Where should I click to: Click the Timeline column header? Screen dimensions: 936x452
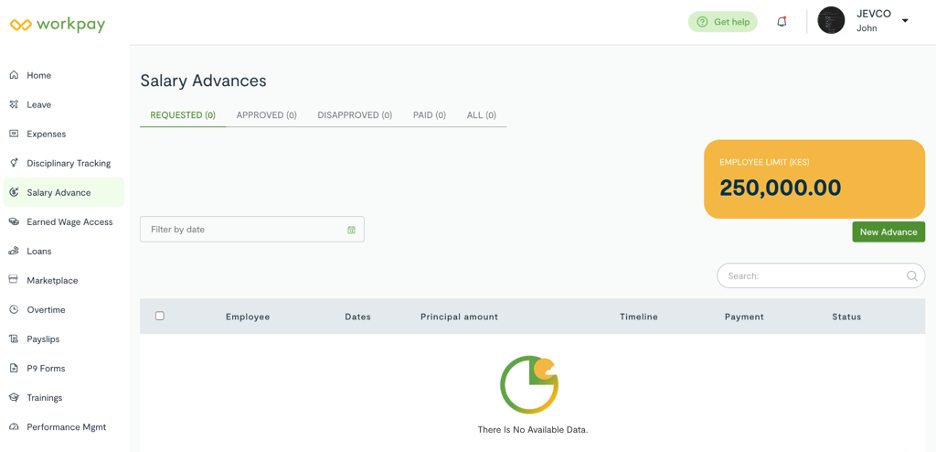[x=639, y=316]
